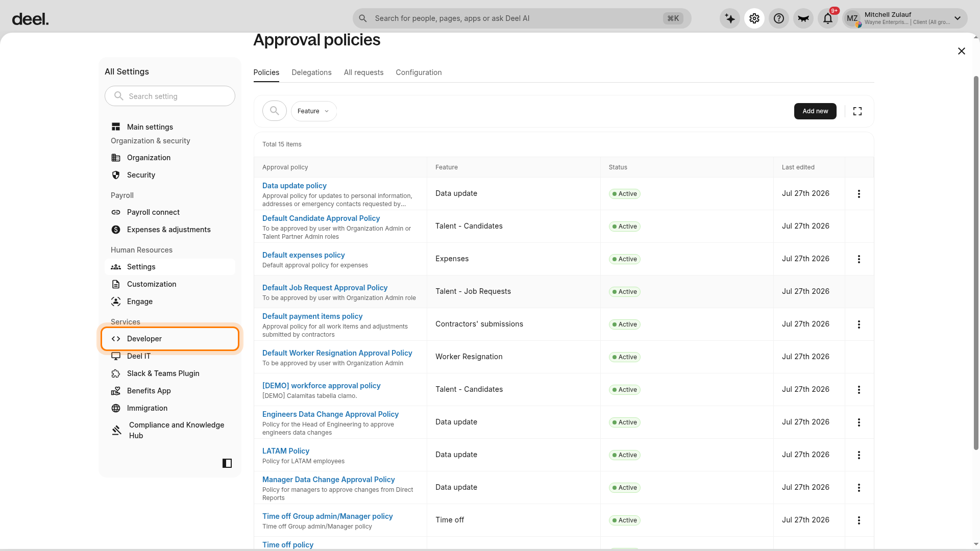Open Deel AI sparkle icon
Viewport: 980px width, 551px height.
click(730, 18)
